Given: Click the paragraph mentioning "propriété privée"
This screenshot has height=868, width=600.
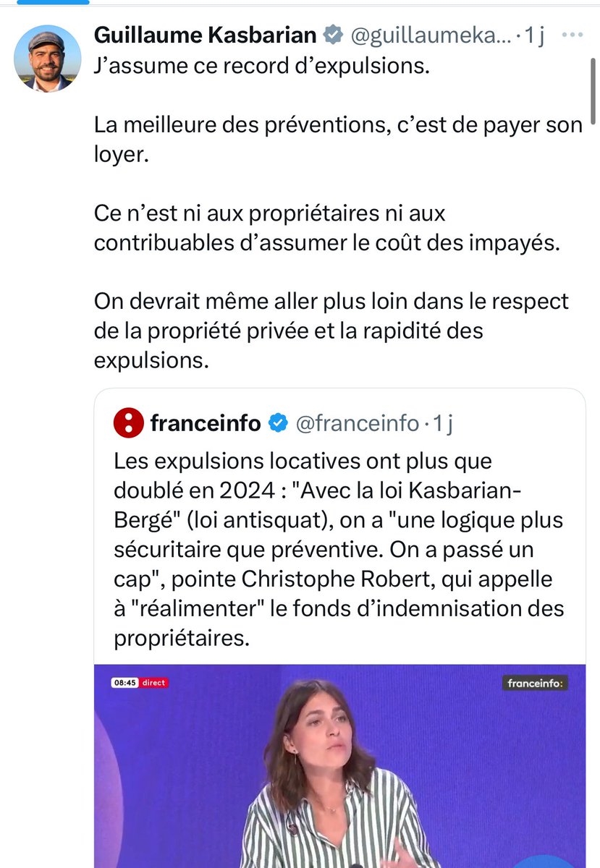Looking at the screenshot, I should [x=331, y=330].
